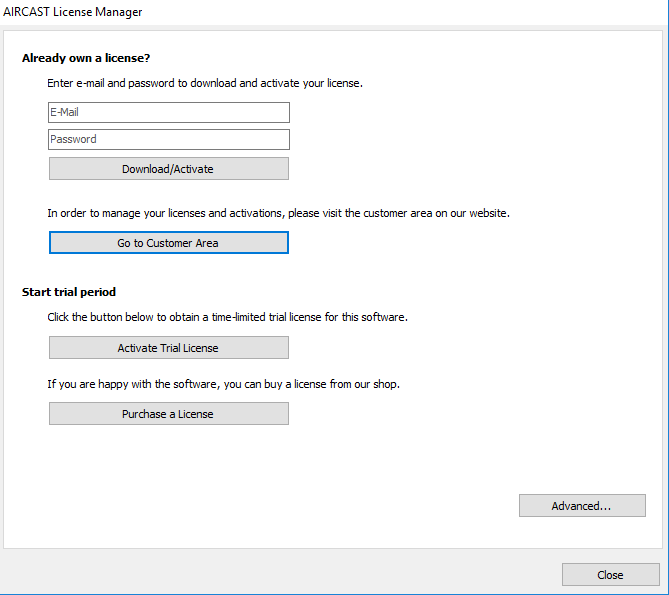Click the 'If you are happy with the software' text

pos(223,384)
